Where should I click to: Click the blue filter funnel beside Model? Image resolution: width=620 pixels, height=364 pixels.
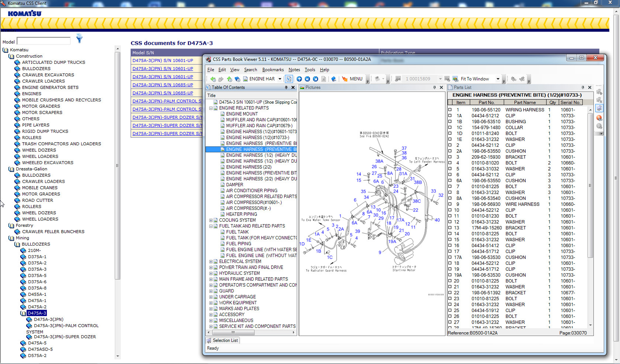(x=79, y=39)
